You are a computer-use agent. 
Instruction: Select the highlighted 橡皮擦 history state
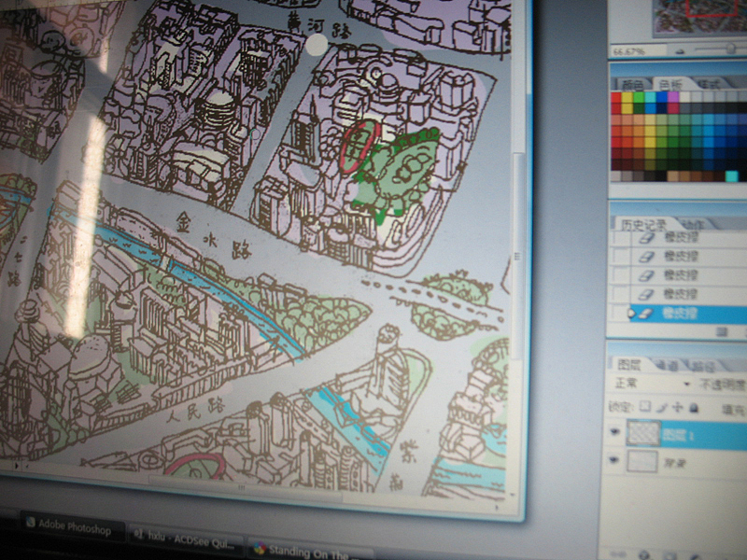tap(687, 314)
